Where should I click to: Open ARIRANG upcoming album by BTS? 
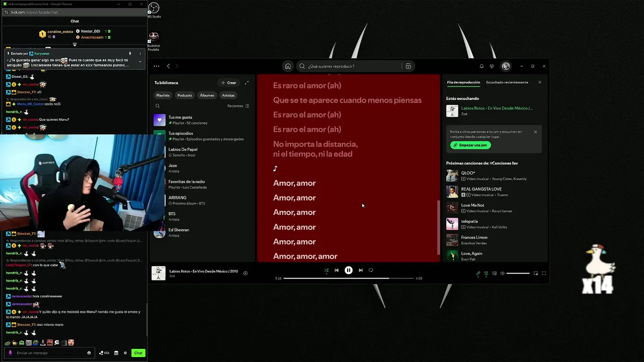click(x=201, y=200)
